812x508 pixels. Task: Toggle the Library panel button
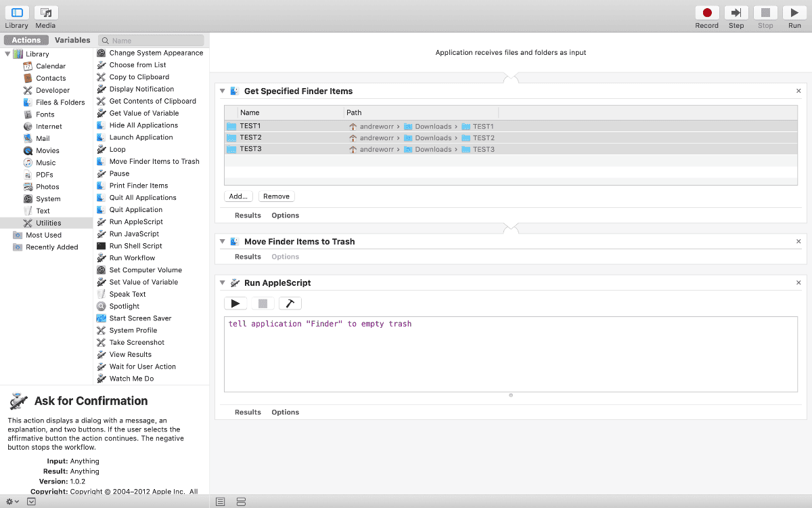click(17, 13)
